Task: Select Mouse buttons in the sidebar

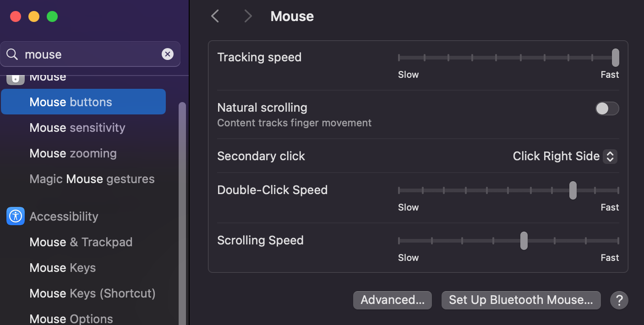Action: coord(83,102)
